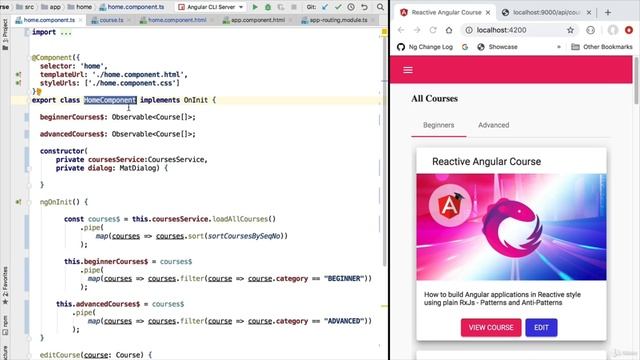Click the red browser menu update icon
640x360 pixels.
(629, 30)
